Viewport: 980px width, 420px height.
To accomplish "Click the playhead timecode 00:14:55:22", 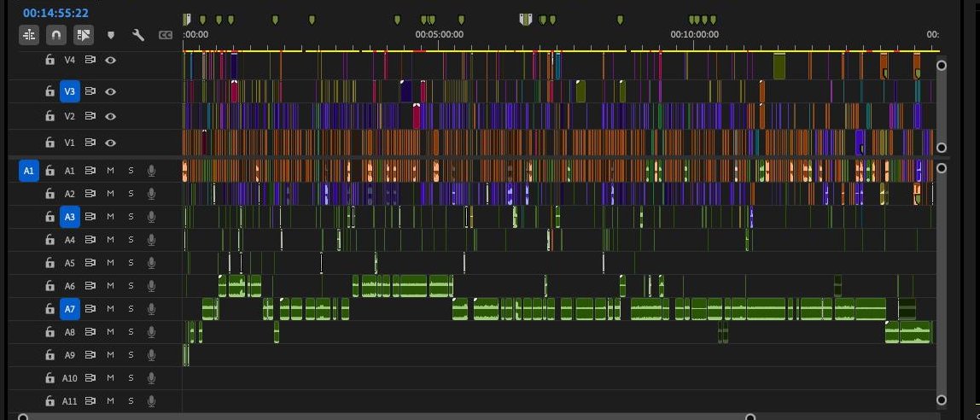I will (x=55, y=13).
